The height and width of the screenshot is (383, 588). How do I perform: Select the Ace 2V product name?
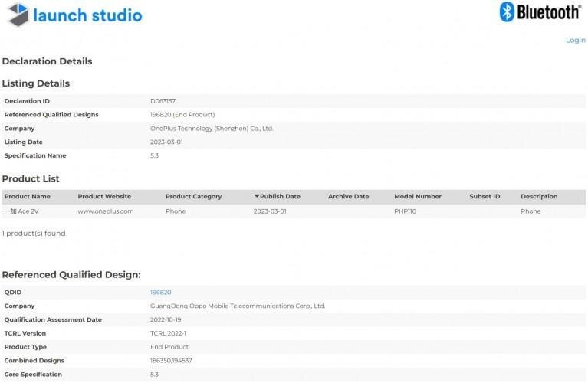pyautogui.click(x=21, y=211)
